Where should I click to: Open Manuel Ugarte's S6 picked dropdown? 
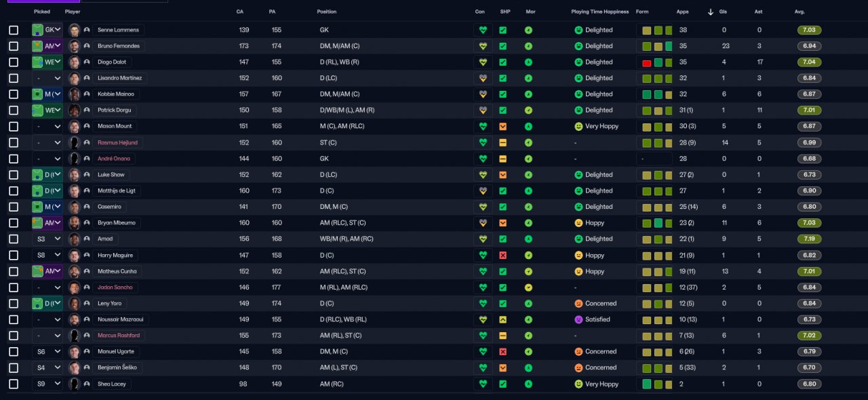(x=47, y=351)
